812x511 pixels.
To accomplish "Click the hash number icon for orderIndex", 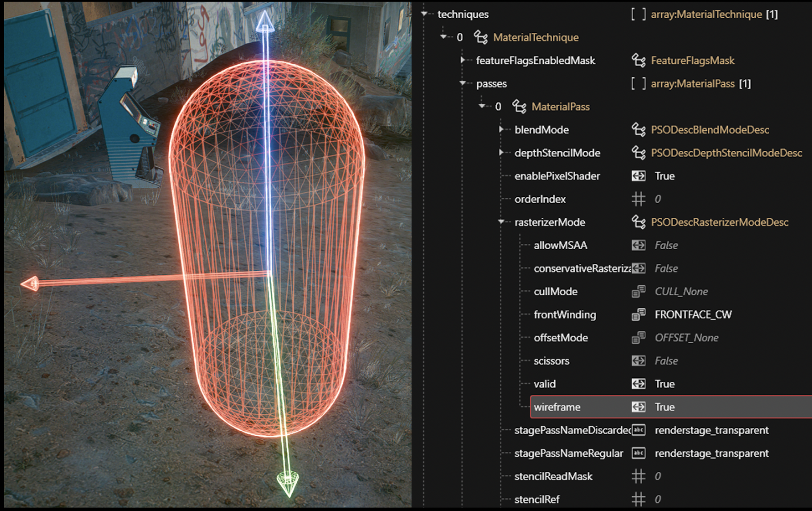I will pyautogui.click(x=638, y=199).
